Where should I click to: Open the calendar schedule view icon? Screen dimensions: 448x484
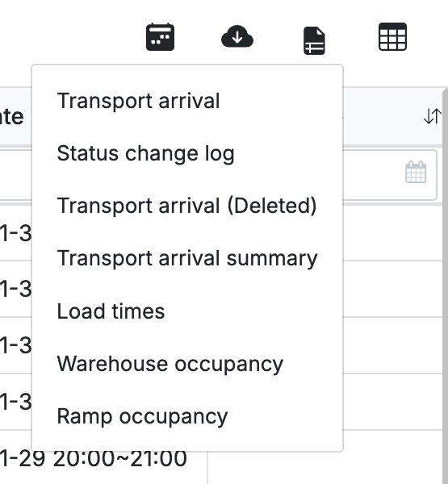pos(160,37)
